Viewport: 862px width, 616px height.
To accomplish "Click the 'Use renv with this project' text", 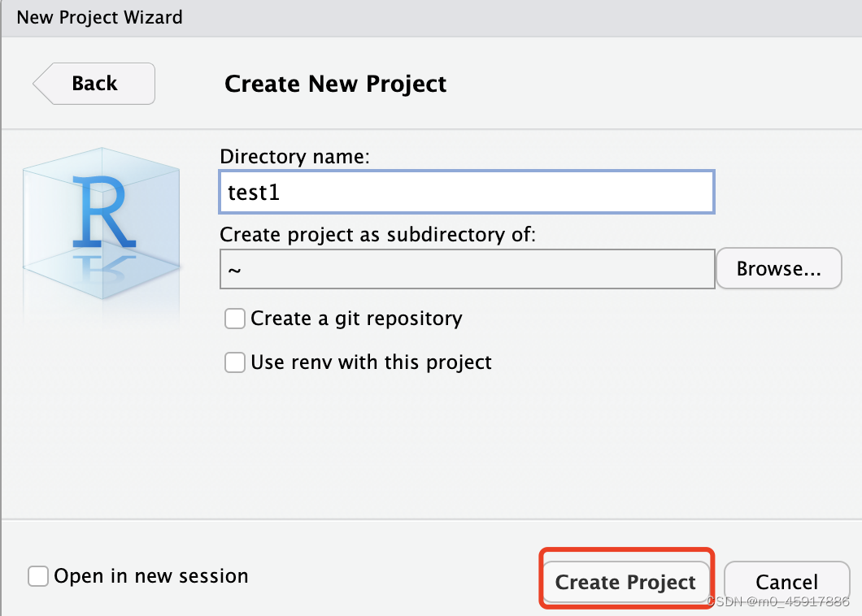I will 370,362.
